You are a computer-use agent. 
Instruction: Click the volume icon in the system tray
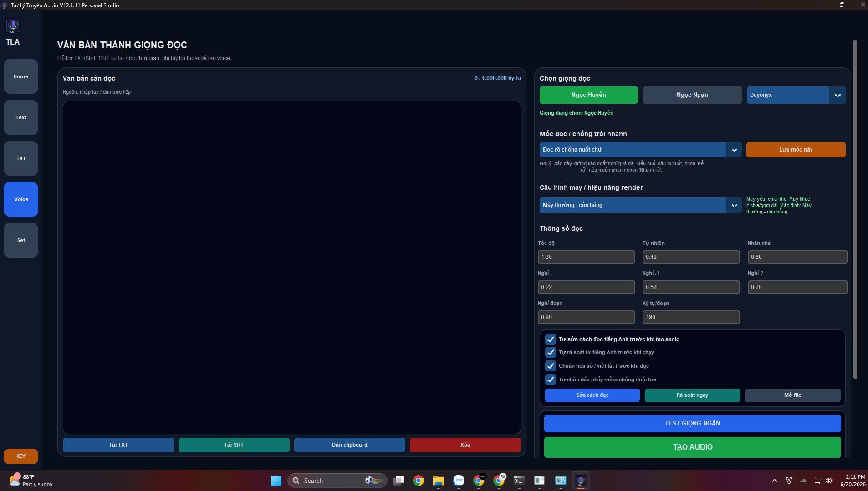click(829, 481)
